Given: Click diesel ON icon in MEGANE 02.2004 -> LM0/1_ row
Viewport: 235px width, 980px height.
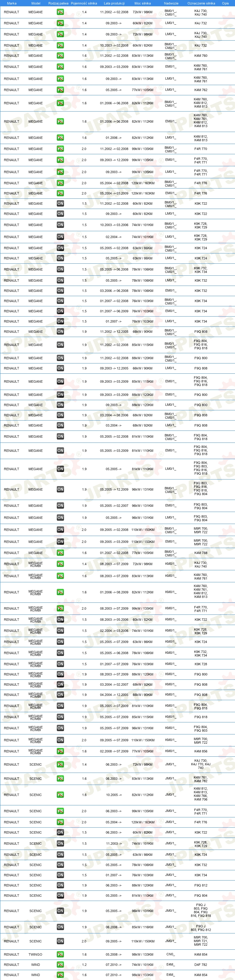Looking at the screenshot, I should 60,237.
